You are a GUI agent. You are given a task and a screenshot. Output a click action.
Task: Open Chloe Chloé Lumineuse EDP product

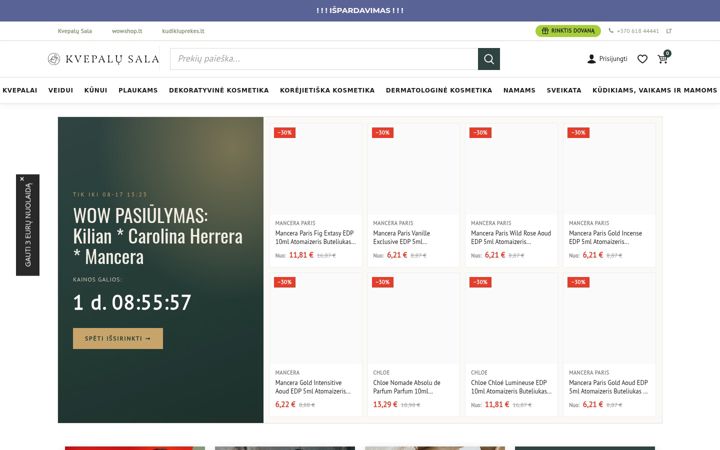point(511,387)
